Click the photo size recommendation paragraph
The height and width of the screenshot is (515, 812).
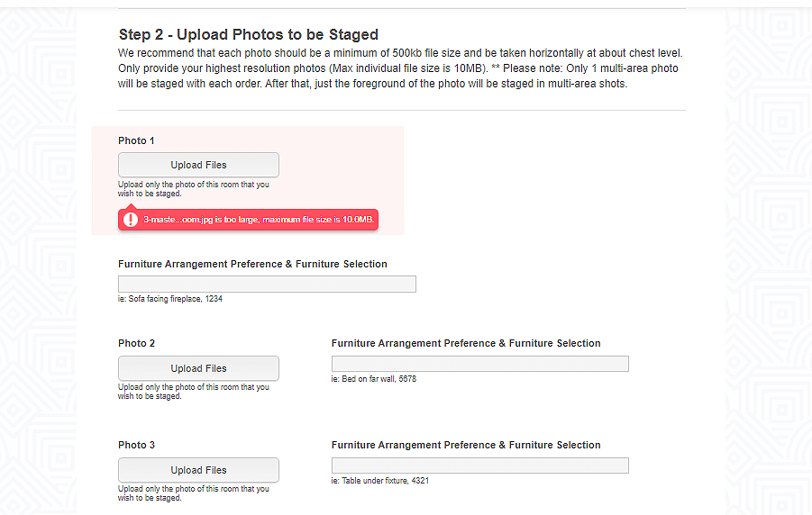400,68
